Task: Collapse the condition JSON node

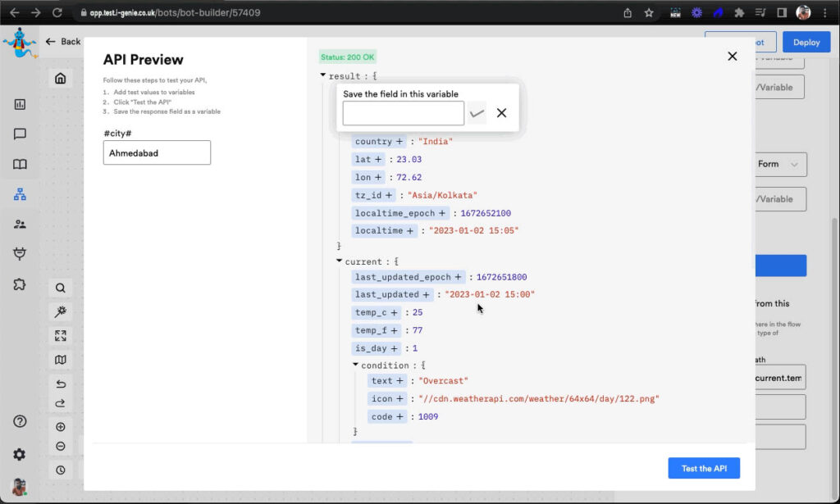Action: tap(356, 365)
